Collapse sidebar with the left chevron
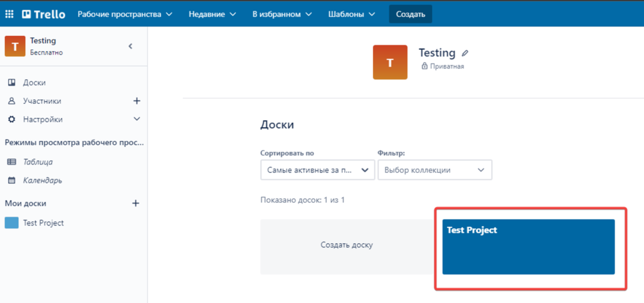Image resolution: width=644 pixels, height=303 pixels. click(x=130, y=46)
